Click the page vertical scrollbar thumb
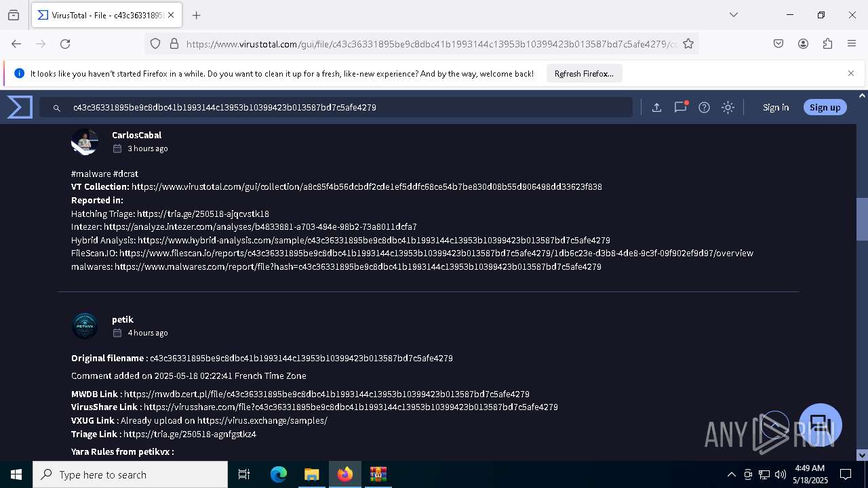 pos(862,219)
